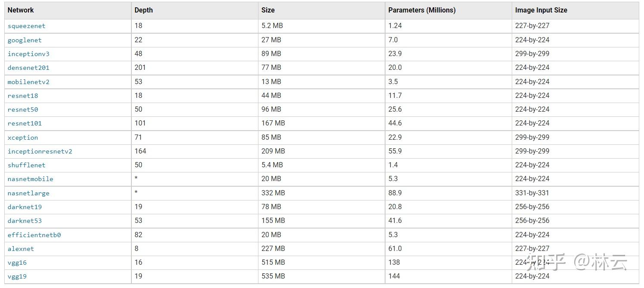Image resolution: width=644 pixels, height=288 pixels.
Task: Open the resnet18 network link
Action: click(23, 96)
